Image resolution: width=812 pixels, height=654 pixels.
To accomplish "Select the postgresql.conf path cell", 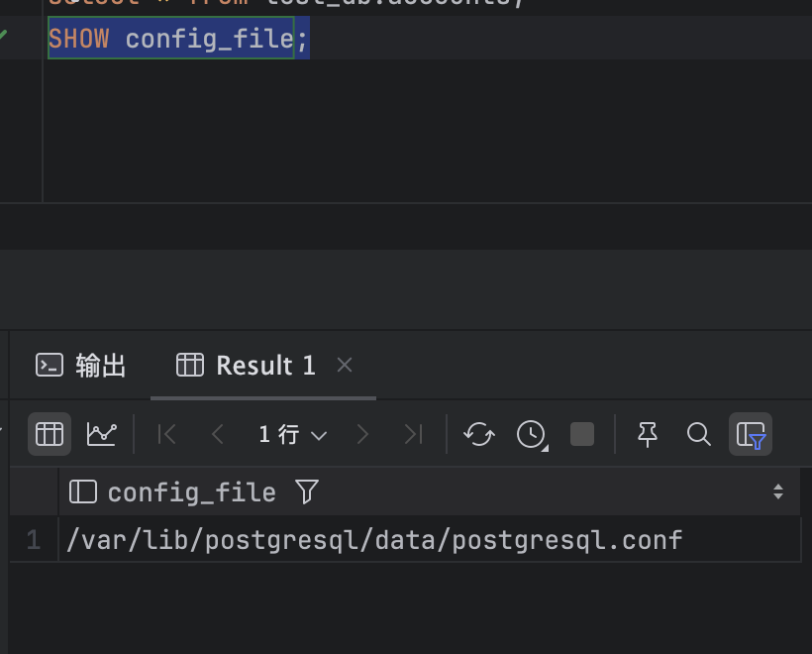I will (x=374, y=540).
